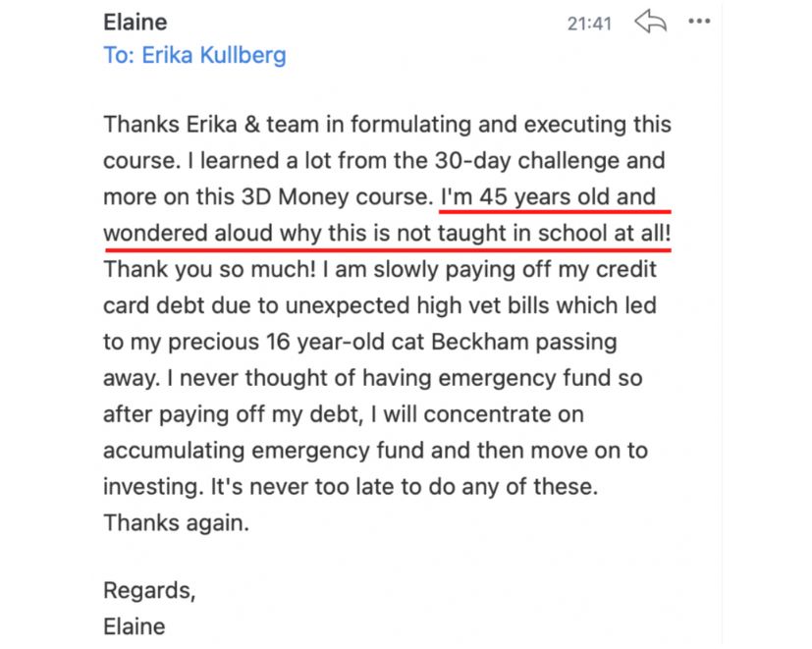
Task: Click the "Thanks again." line
Action: (x=176, y=522)
